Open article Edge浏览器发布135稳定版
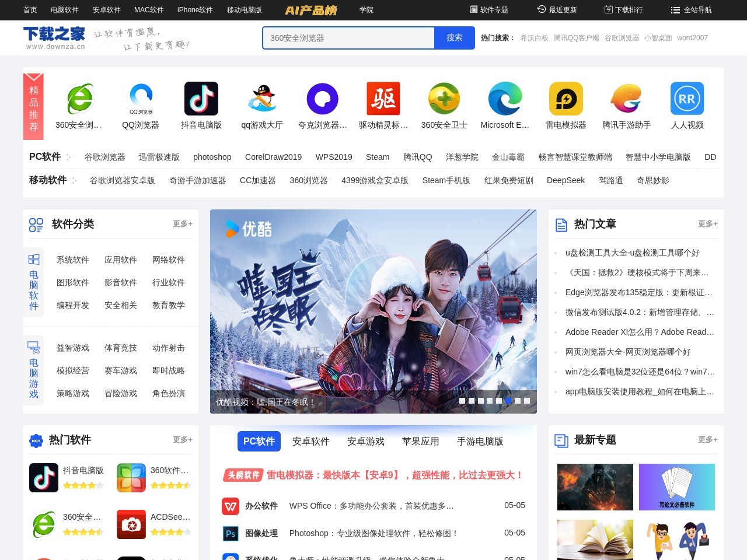This screenshot has height=560, width=747. click(639, 292)
